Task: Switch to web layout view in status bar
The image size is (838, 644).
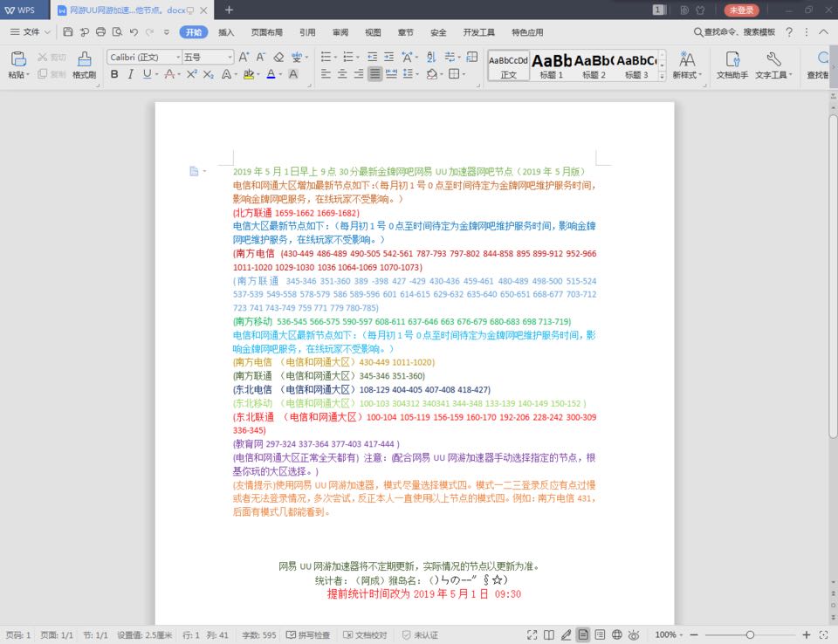Action: (x=617, y=635)
